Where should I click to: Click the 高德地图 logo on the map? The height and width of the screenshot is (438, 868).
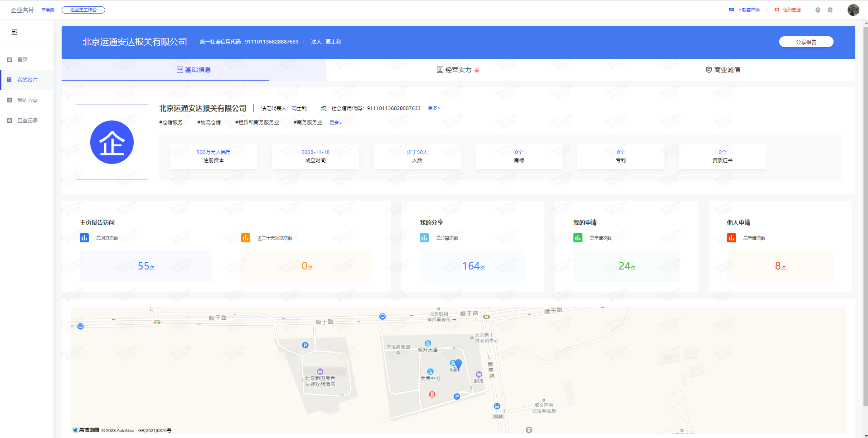(x=86, y=430)
